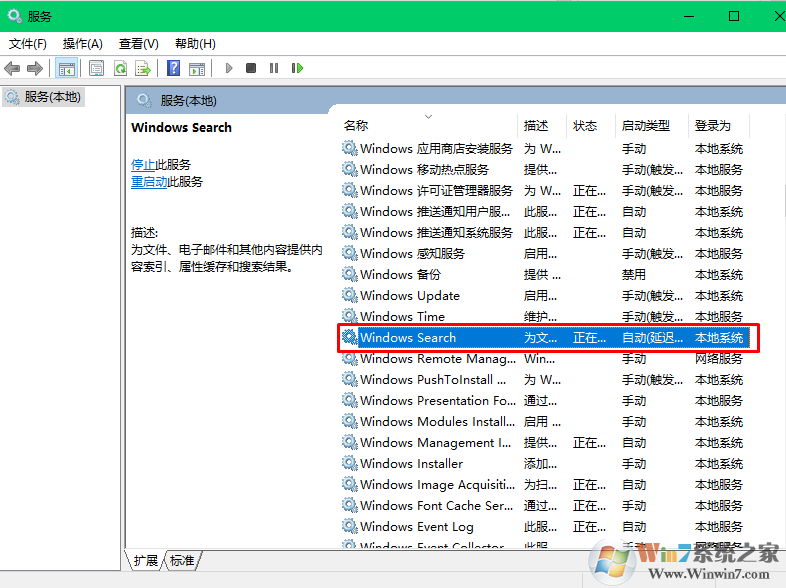Click the Export List toolbar icon
Screen dimensions: 786x588
click(x=143, y=68)
